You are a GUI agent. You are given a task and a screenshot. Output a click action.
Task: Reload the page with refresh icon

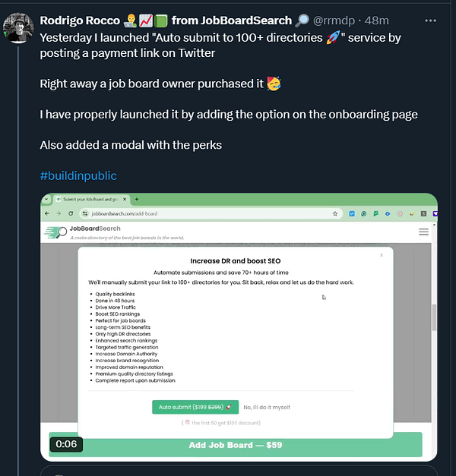point(69,213)
